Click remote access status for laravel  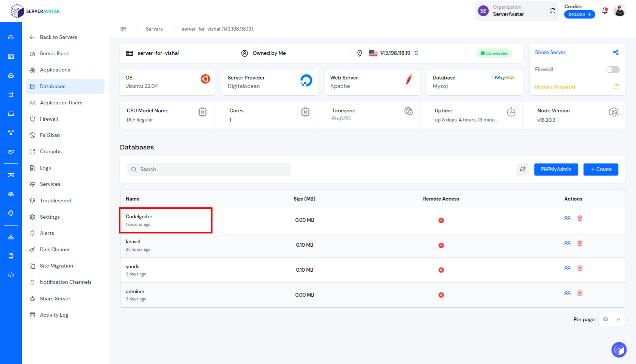click(x=441, y=246)
